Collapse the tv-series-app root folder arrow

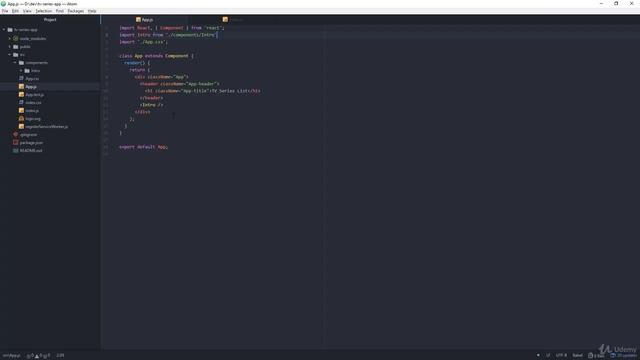click(4, 30)
